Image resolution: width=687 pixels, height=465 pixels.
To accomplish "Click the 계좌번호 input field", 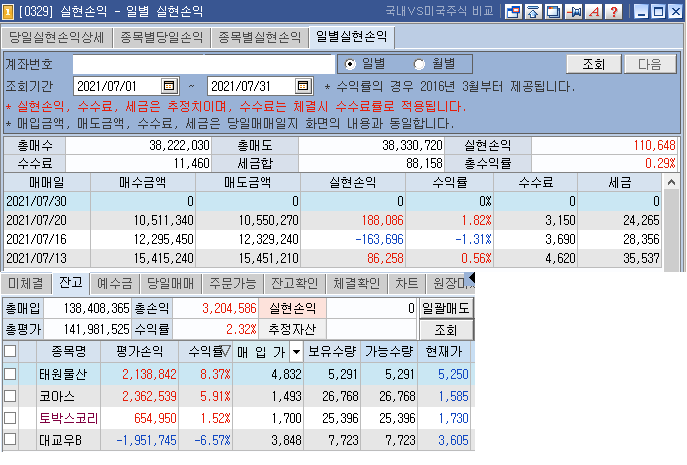I will 204,64.
